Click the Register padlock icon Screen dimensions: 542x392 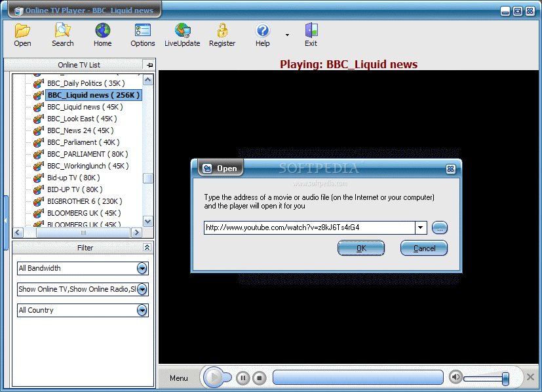(222, 35)
